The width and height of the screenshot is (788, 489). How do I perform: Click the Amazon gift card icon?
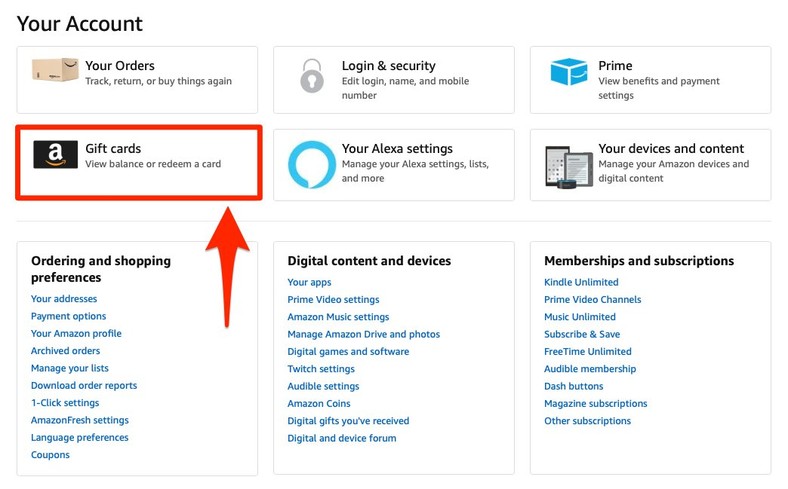[x=55, y=154]
